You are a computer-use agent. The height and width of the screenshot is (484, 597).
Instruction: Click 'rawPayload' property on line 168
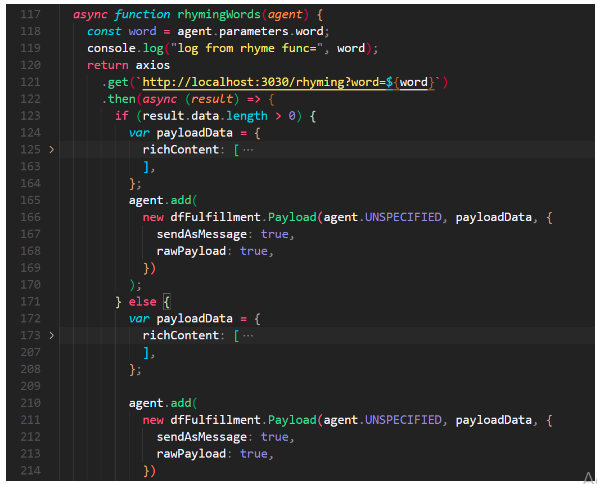pos(192,251)
